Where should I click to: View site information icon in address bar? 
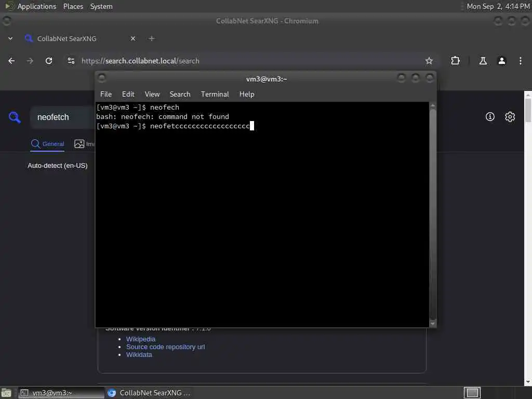pos(71,61)
